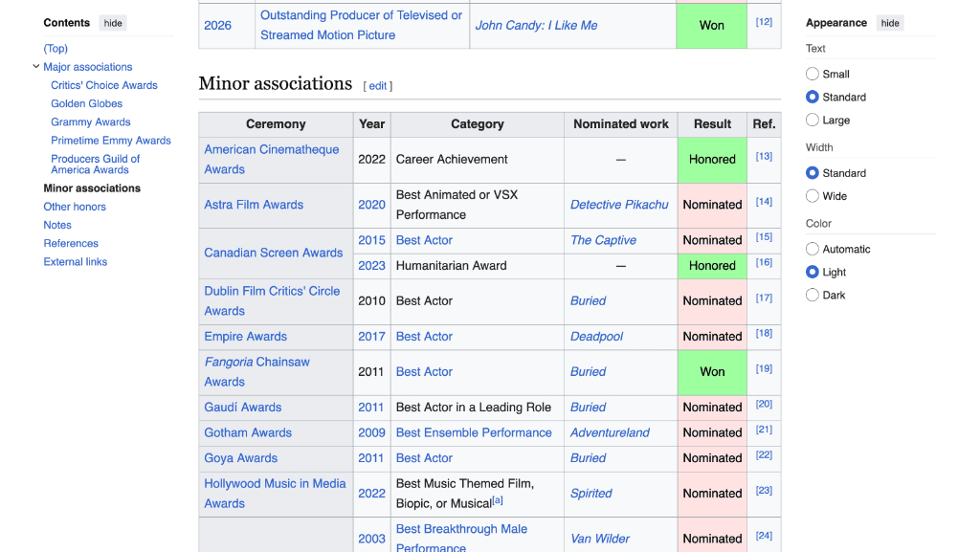Screen dimensions: 980x552
Task: Open the 2009 year link for Gotham Awards
Action: [x=371, y=432]
